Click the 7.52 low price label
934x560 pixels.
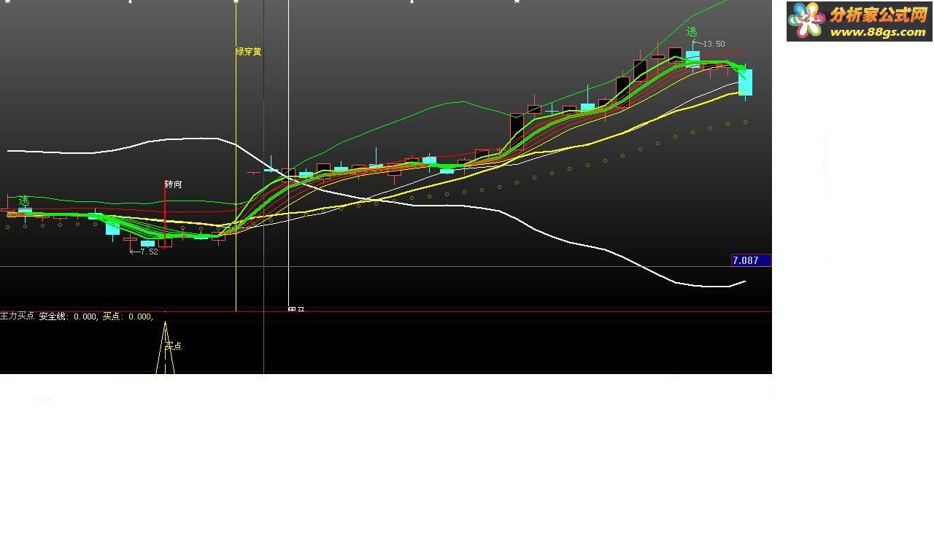tap(148, 252)
